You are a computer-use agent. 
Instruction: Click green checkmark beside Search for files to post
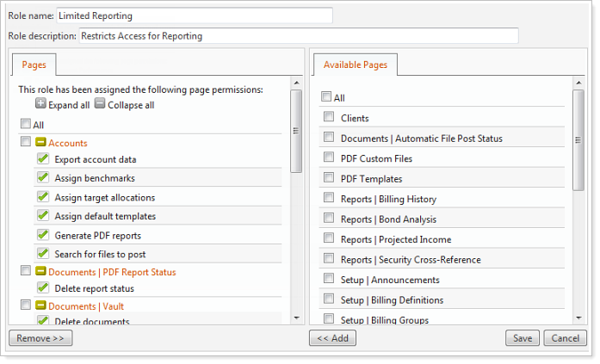click(x=42, y=254)
